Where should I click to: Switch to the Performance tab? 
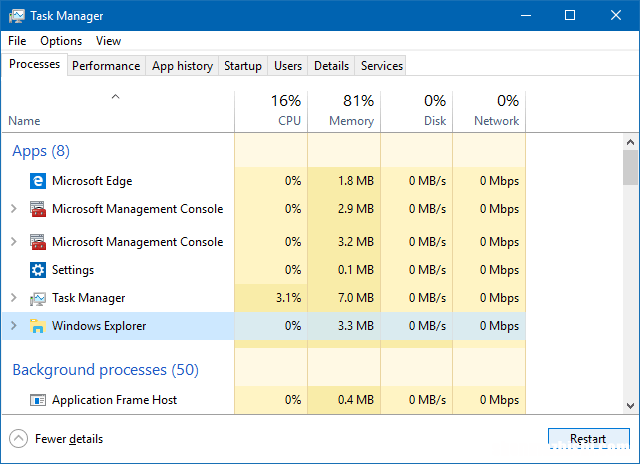pos(106,66)
